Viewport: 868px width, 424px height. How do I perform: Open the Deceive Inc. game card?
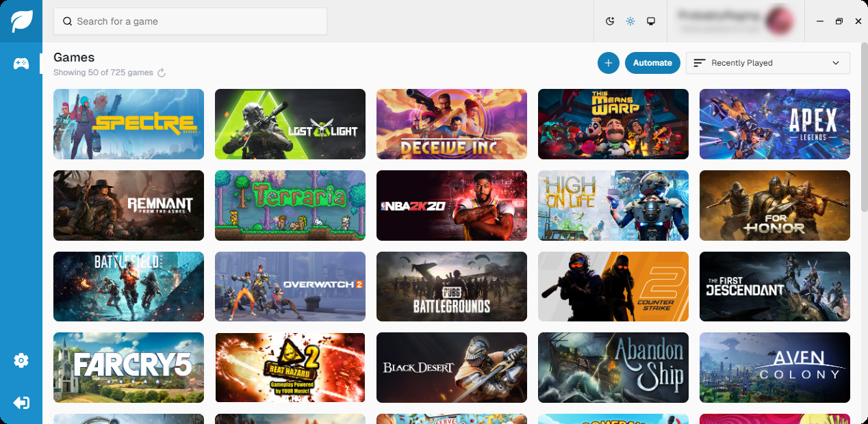(452, 124)
